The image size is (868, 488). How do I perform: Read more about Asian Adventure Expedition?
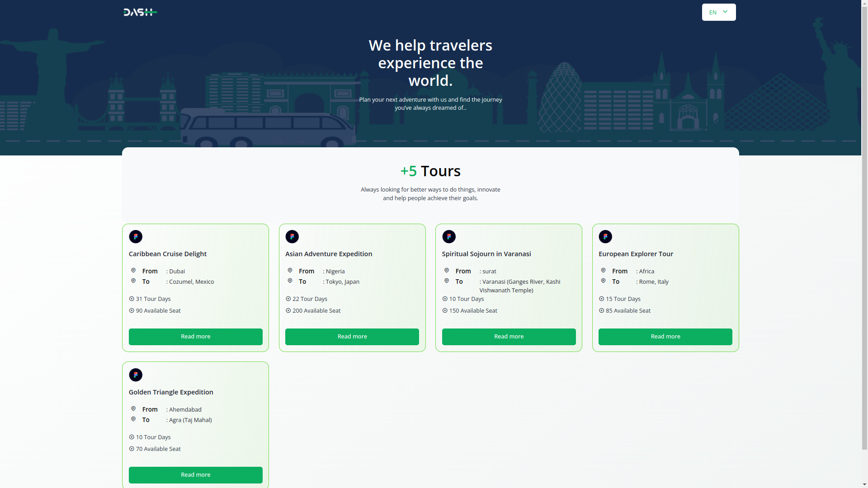coord(352,337)
